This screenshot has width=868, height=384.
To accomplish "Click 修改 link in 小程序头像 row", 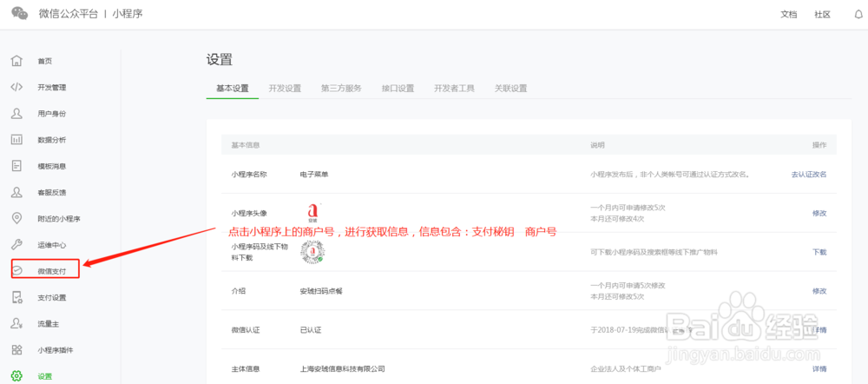I will [x=819, y=214].
